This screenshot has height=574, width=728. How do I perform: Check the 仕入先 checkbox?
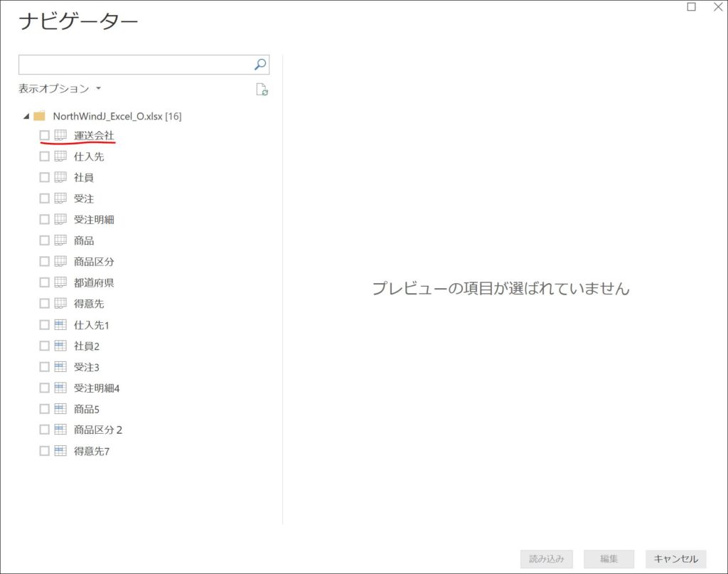point(45,156)
